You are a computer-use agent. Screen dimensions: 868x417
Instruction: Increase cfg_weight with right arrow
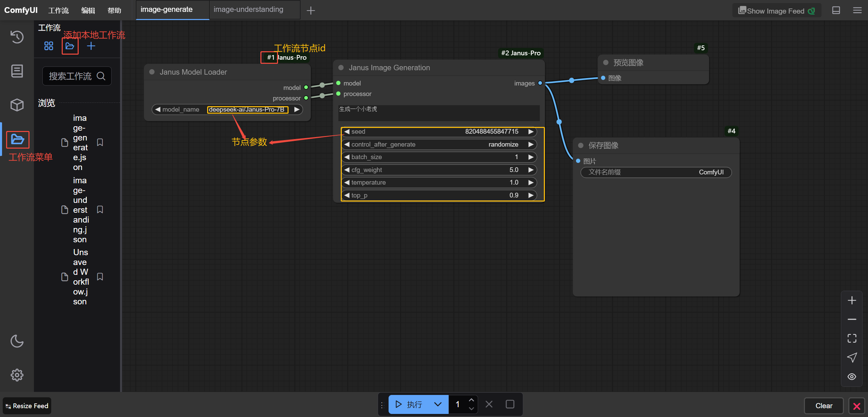(x=531, y=170)
